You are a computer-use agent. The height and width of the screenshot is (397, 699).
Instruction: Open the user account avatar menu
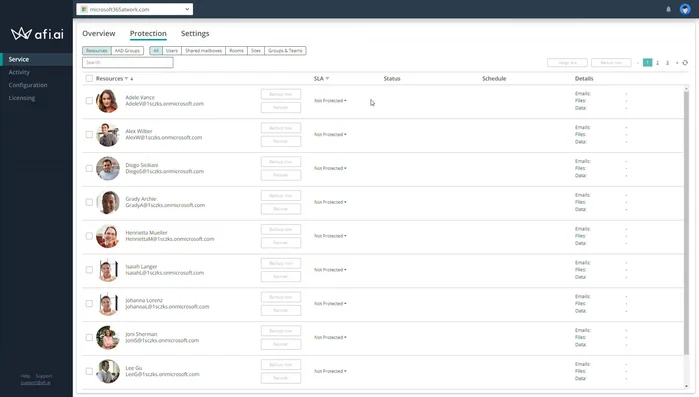(x=685, y=9)
